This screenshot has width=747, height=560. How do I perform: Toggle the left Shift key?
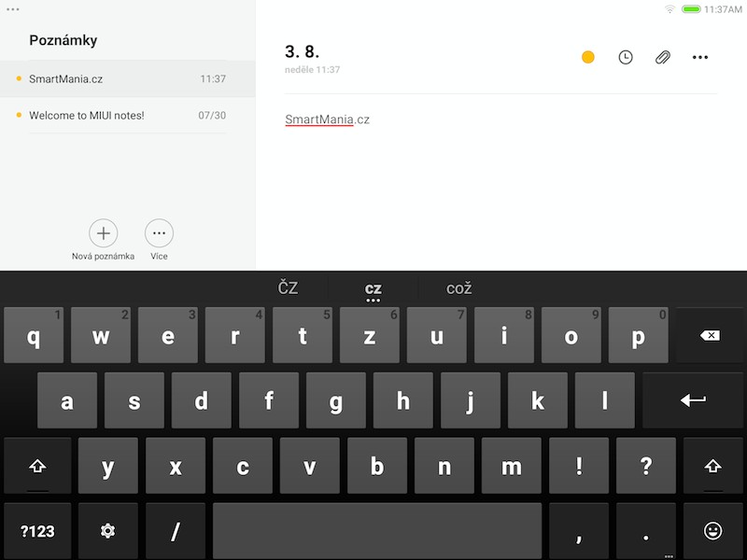pos(37,466)
